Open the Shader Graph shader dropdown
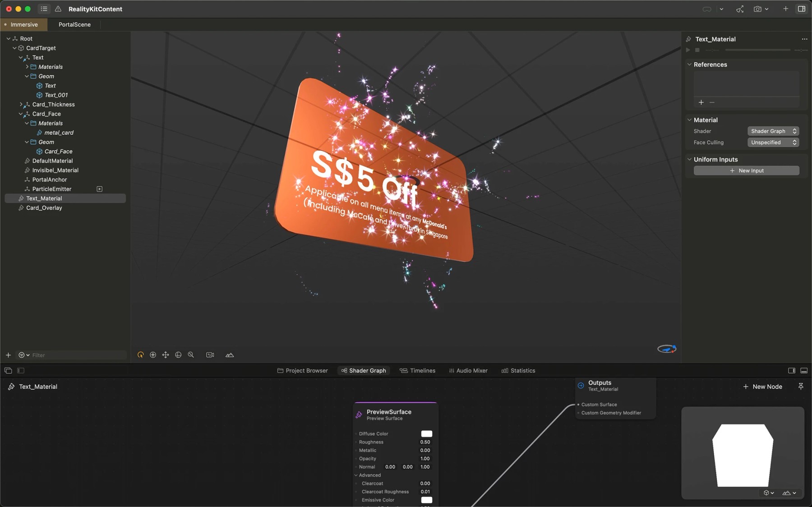The height and width of the screenshot is (507, 812). point(773,131)
